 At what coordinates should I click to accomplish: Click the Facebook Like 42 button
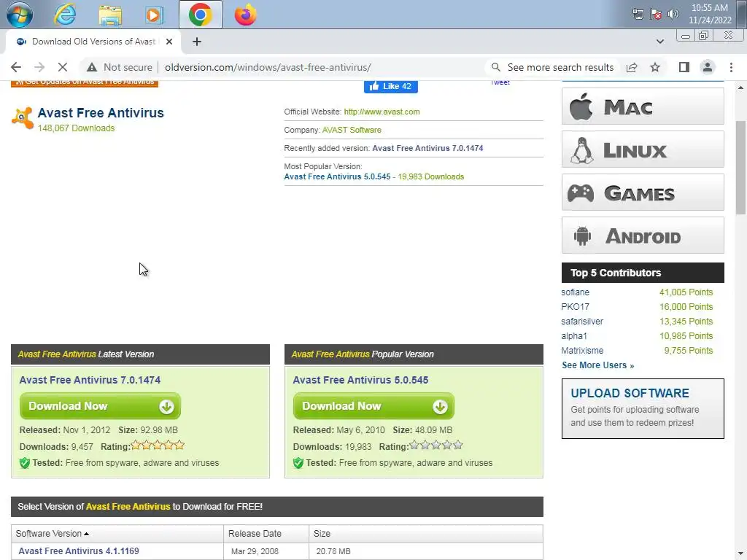click(x=391, y=86)
